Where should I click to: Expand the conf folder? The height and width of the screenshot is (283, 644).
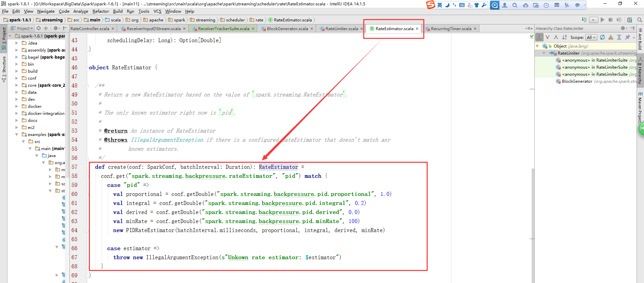coord(17,78)
